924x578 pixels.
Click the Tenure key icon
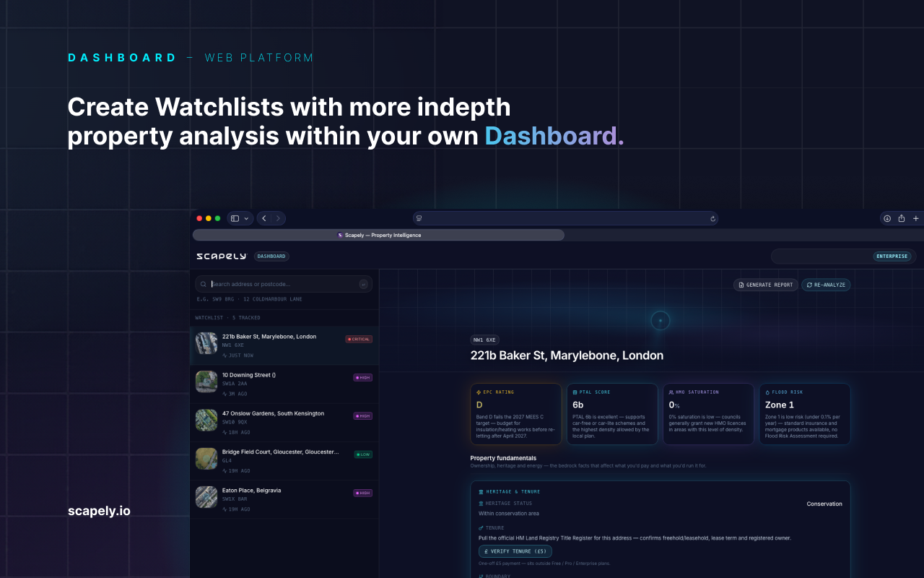point(481,527)
